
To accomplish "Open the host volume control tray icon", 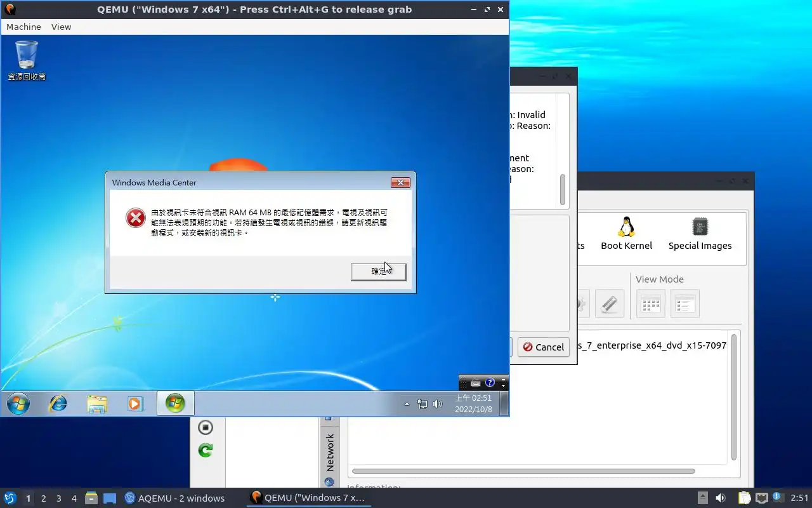I will tap(721, 498).
